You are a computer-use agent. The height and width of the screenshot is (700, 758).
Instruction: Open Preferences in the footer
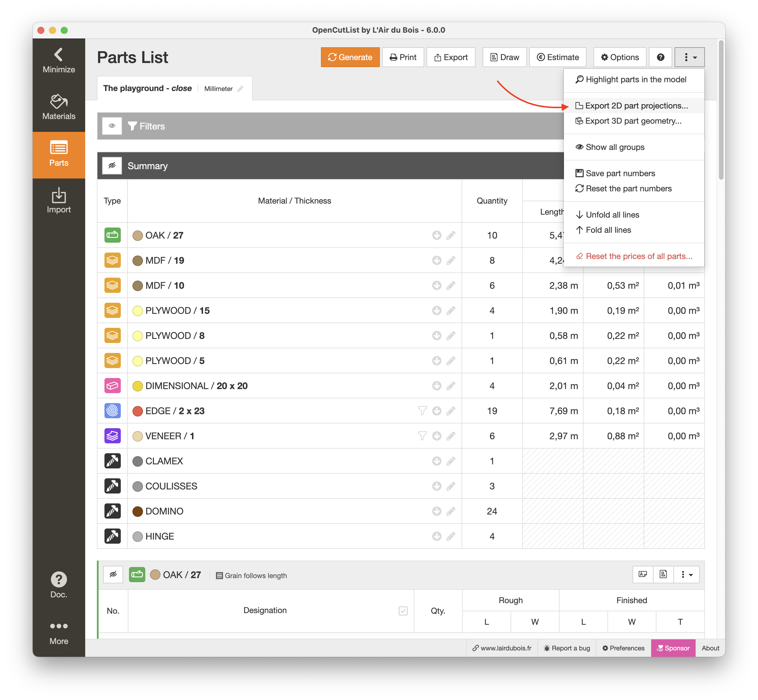623,648
